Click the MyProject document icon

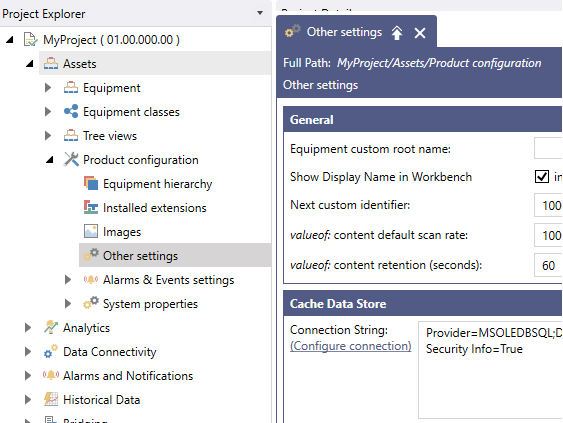click(x=31, y=39)
